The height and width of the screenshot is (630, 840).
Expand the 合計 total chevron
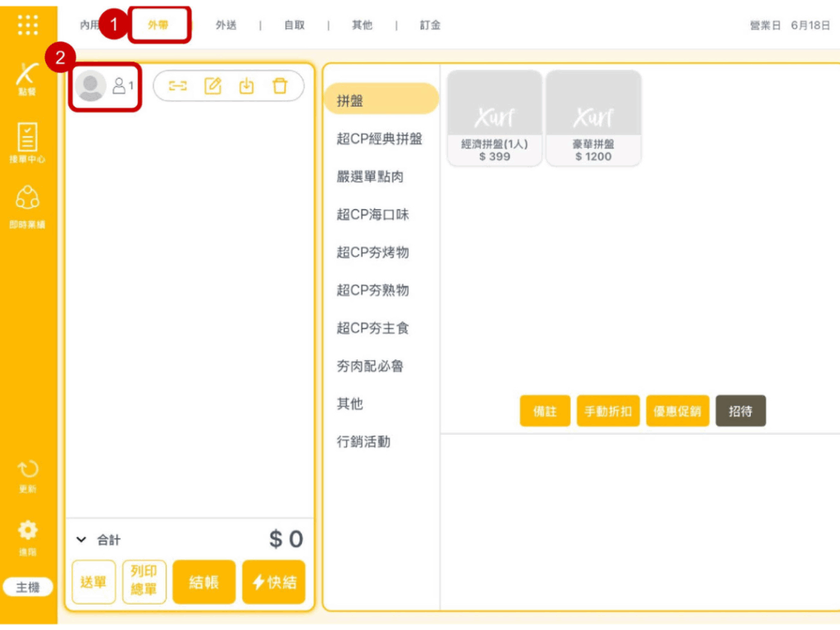click(x=81, y=540)
